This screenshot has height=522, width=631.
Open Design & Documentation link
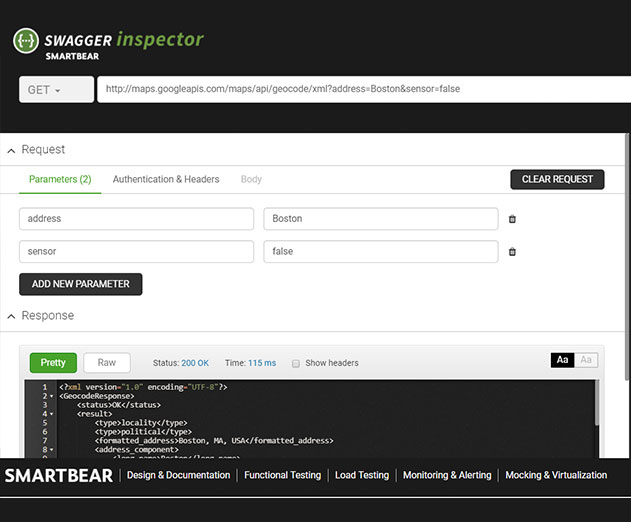[x=179, y=475]
